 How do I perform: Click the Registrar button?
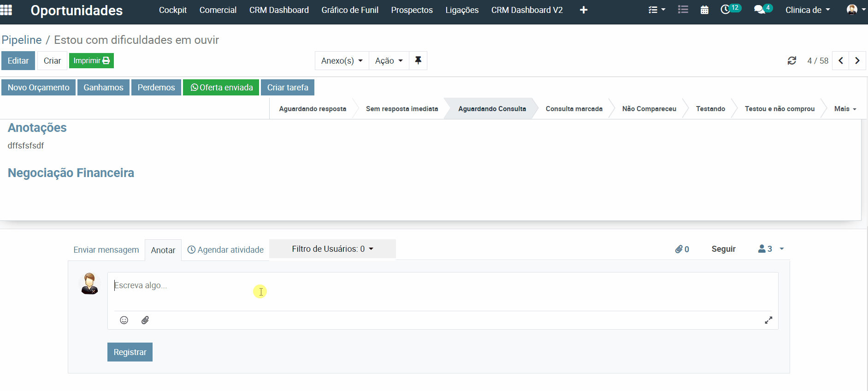coord(130,352)
